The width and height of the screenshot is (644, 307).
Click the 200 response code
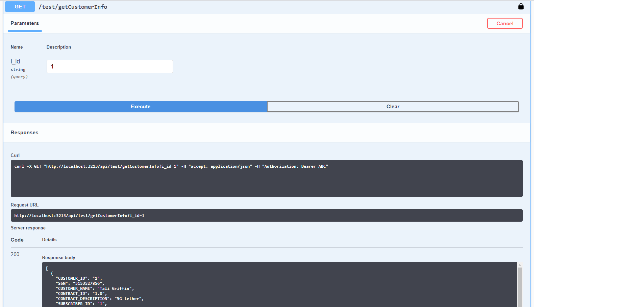(x=15, y=254)
